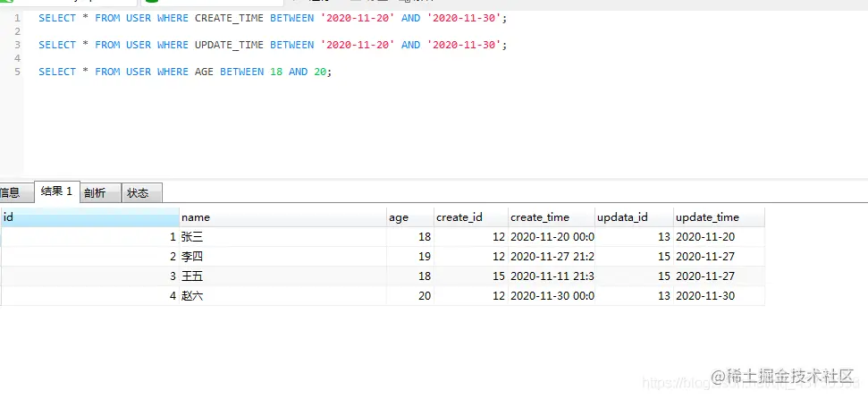868x399 pixels.
Task: Select the name cell 赵六
Action: [x=282, y=296]
